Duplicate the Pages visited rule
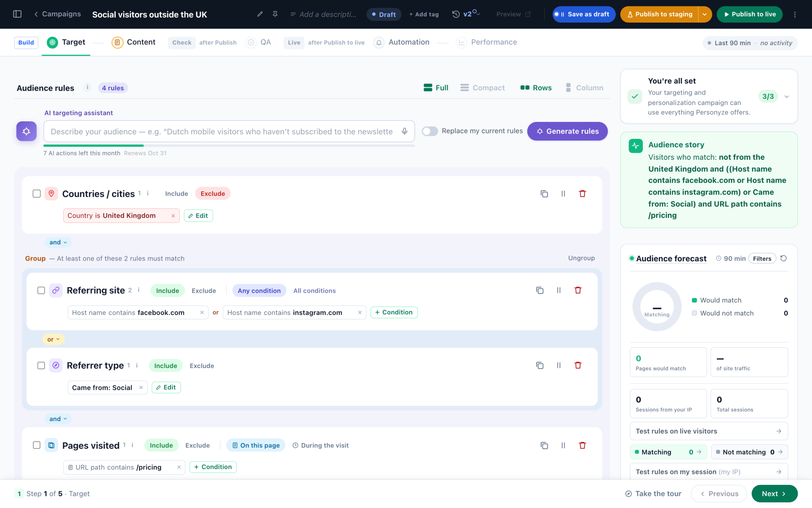The height and width of the screenshot is (508, 812). tap(544, 445)
